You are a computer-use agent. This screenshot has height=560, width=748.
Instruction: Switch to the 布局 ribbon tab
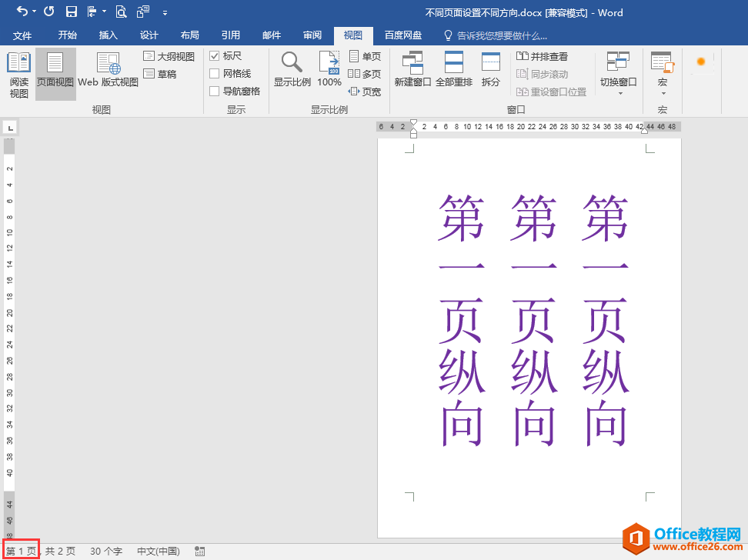(x=189, y=35)
